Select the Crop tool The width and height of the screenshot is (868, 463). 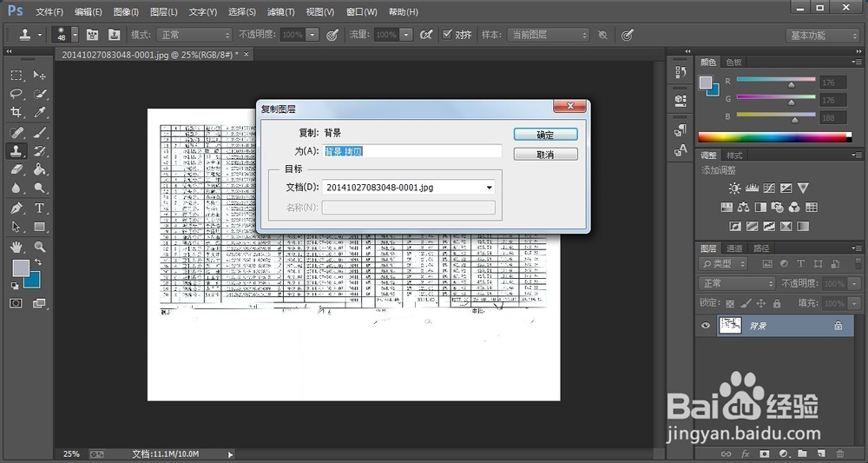(x=16, y=112)
